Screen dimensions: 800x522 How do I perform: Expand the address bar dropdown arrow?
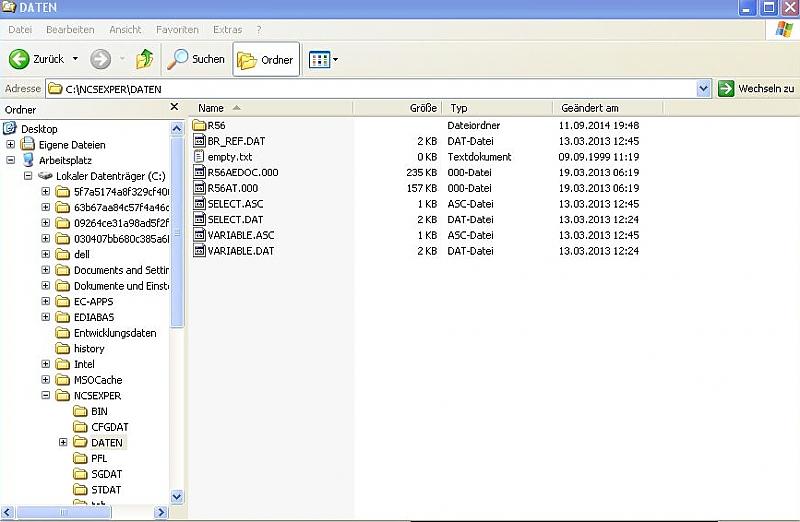click(704, 89)
